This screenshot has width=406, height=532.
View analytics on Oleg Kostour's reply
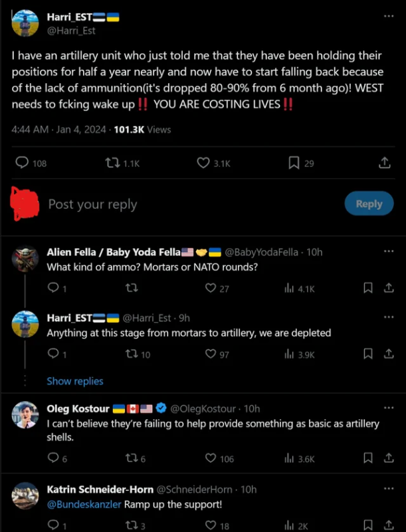coord(289,458)
